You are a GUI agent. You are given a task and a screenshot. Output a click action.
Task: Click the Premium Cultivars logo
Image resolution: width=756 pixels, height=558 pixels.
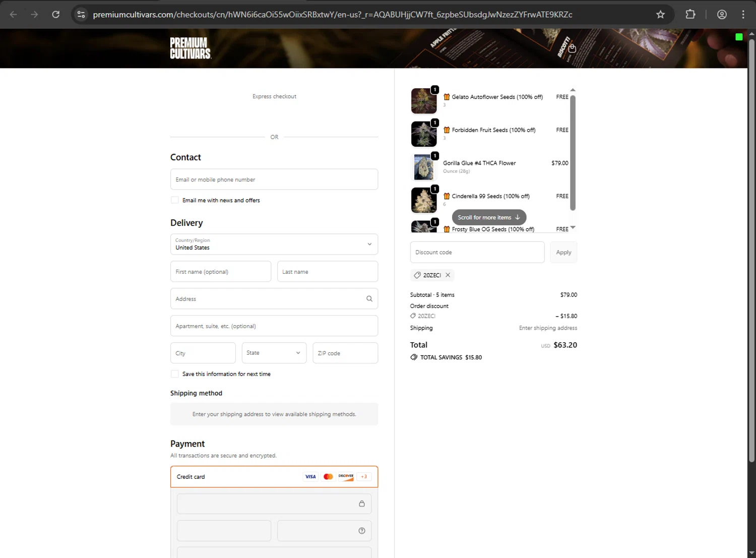click(191, 48)
